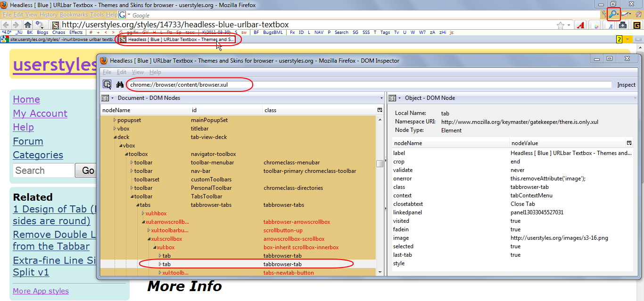Open the Bookmarks menu in Firefox
The image size is (644, 301).
pos(74,15)
